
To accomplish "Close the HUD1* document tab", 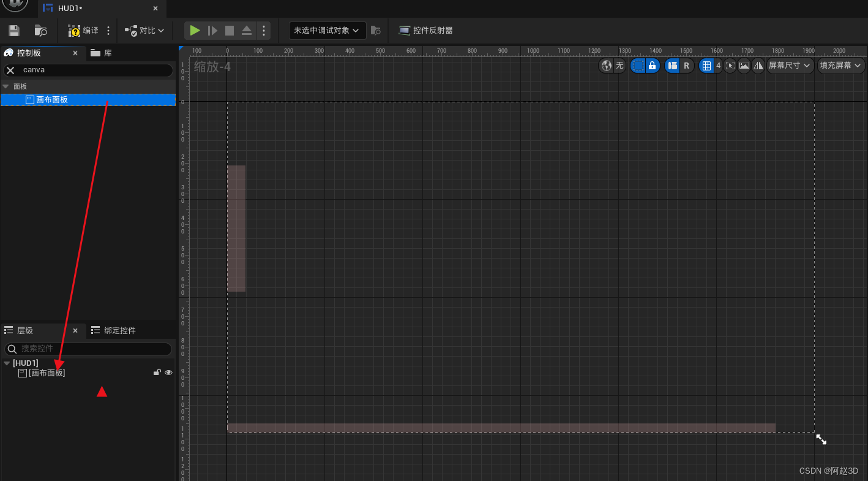I will [x=155, y=9].
